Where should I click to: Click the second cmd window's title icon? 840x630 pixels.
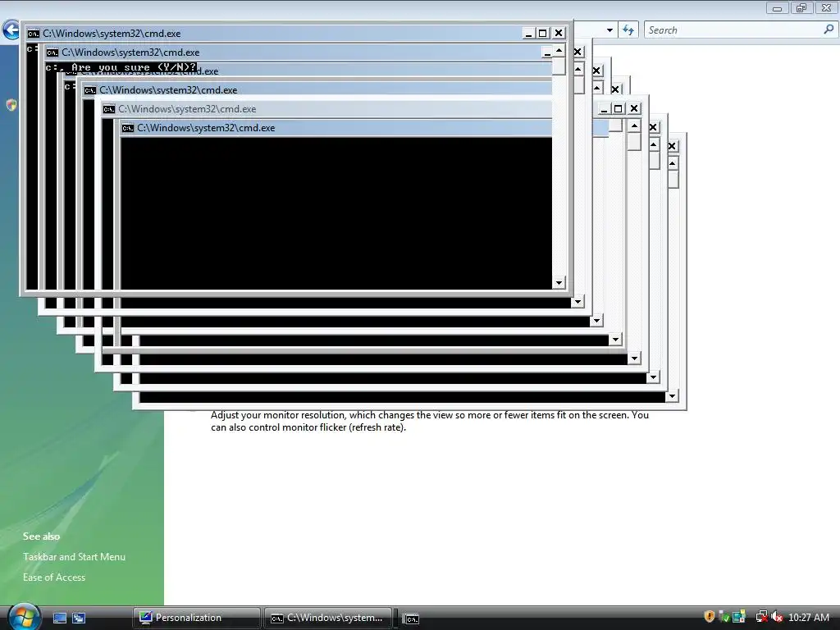point(52,52)
